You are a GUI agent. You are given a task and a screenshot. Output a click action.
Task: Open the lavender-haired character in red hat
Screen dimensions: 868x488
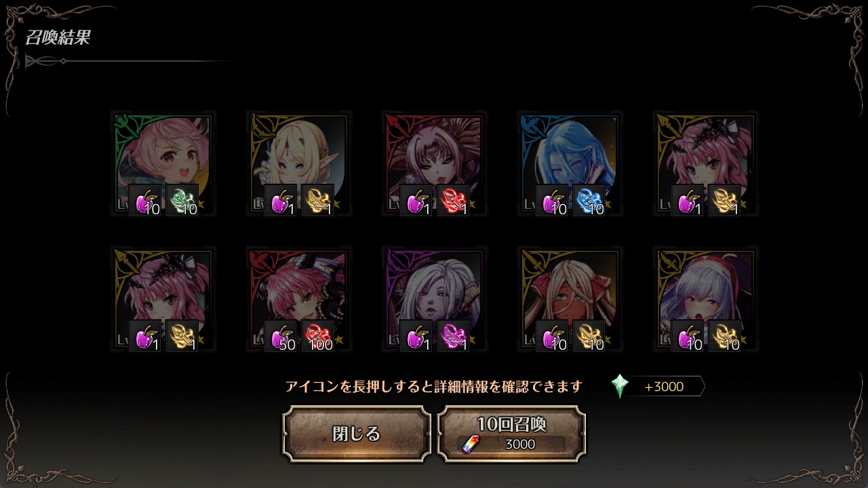click(705, 300)
